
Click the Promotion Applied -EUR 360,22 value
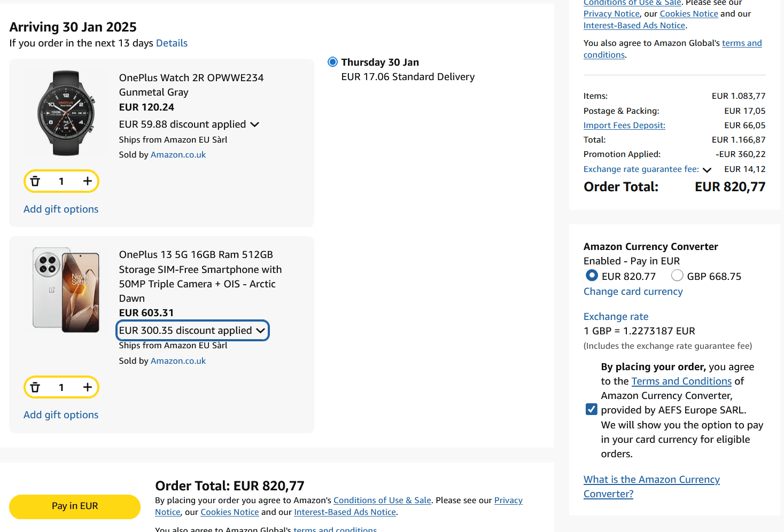point(740,154)
